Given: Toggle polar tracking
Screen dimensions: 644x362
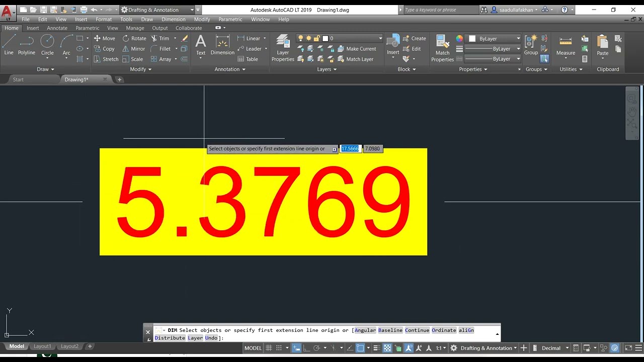Looking at the screenshot, I should (x=317, y=348).
